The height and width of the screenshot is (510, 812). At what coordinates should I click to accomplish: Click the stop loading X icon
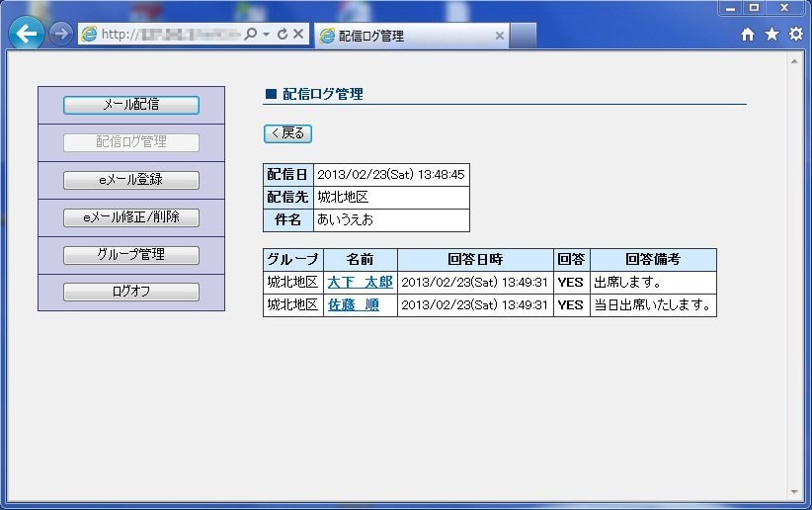[298, 35]
